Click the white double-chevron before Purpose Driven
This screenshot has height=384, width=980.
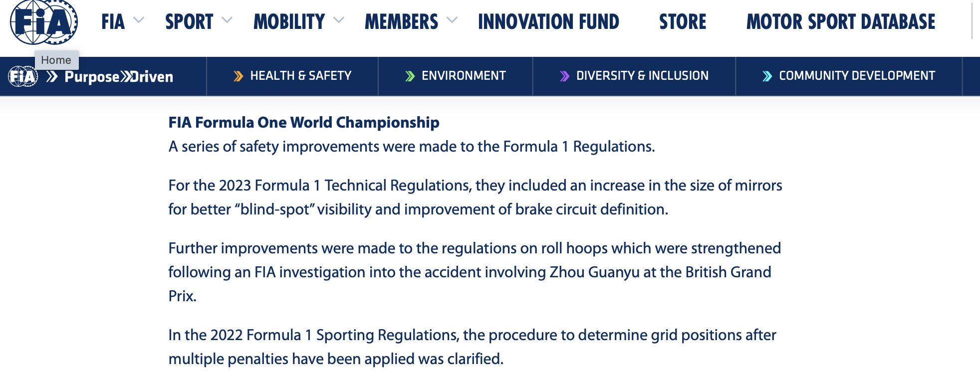click(x=52, y=76)
